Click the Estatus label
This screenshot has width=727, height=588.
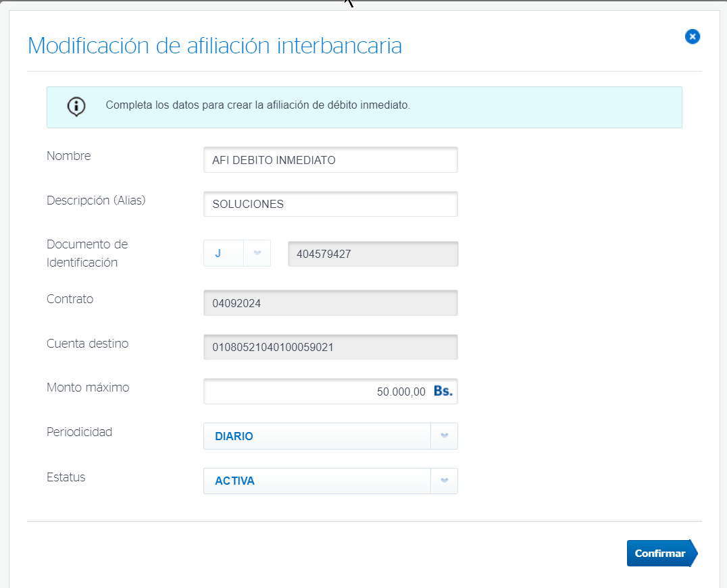(x=66, y=477)
